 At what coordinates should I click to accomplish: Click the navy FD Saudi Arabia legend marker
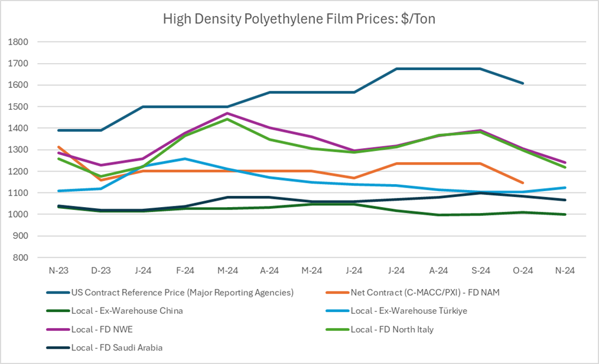[x=57, y=347]
